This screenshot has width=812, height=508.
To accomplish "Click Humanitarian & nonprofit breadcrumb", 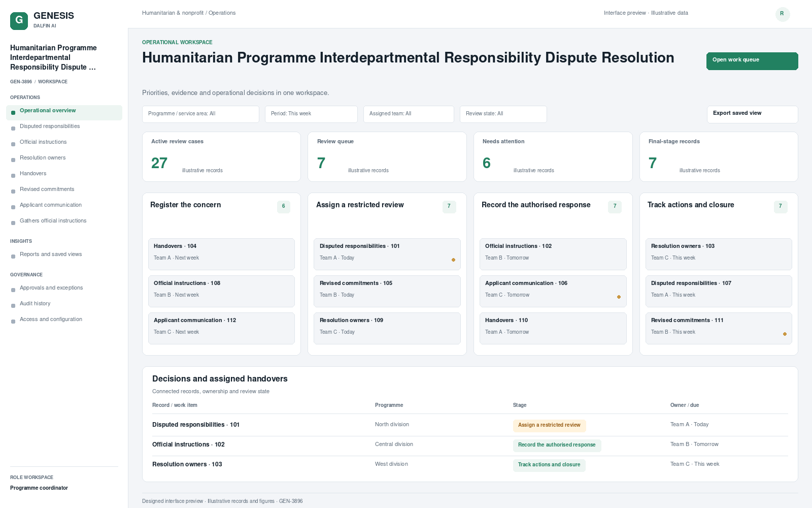I will pos(173,13).
